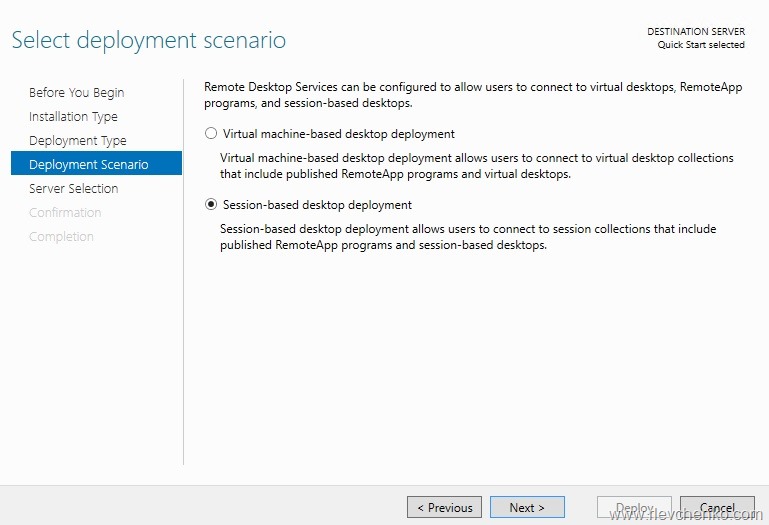Click the Select deployment scenario heading
Viewport: 769px width, 525px height.
(x=148, y=41)
